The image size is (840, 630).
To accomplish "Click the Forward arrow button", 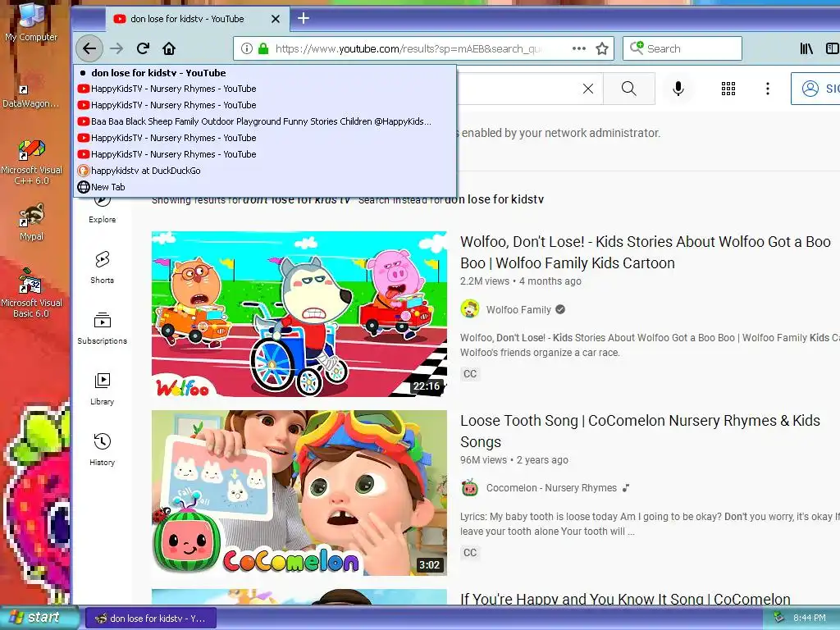I will tap(116, 48).
